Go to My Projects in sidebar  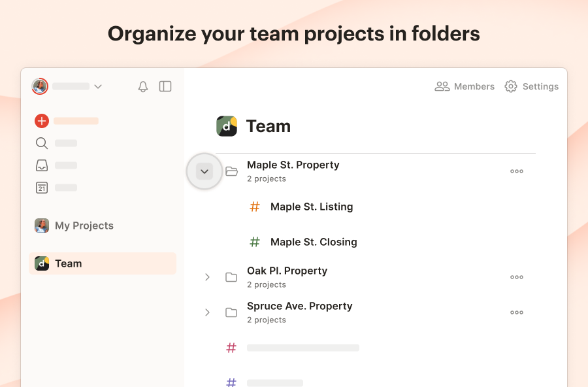[84, 226]
